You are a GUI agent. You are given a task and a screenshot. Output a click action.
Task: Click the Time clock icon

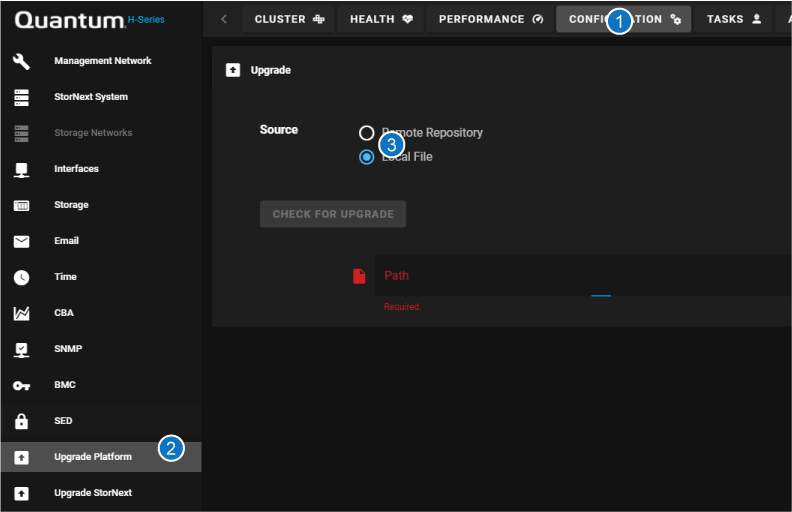click(21, 277)
